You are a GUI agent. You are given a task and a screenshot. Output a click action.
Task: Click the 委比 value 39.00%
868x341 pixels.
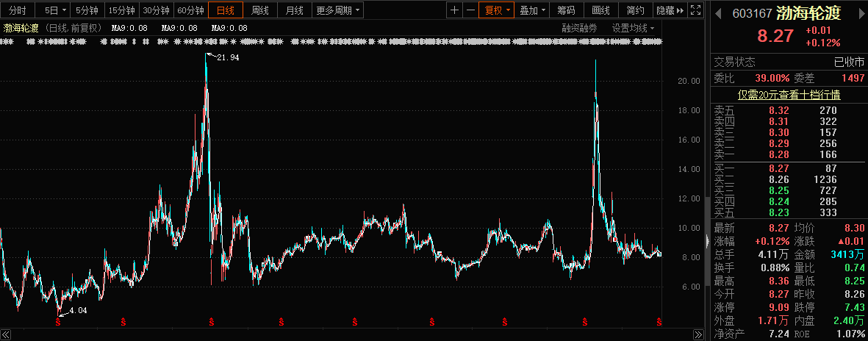[x=772, y=79]
